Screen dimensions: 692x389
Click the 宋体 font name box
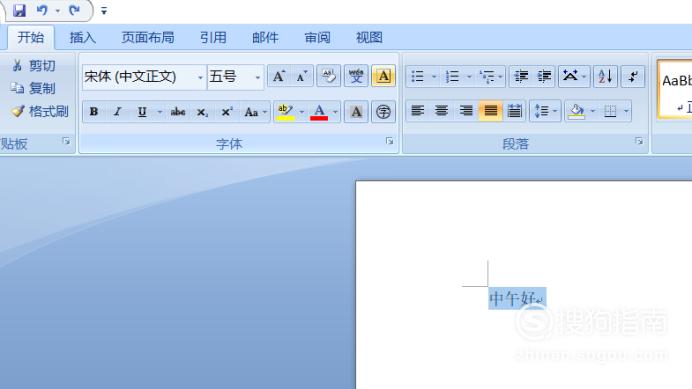point(139,76)
